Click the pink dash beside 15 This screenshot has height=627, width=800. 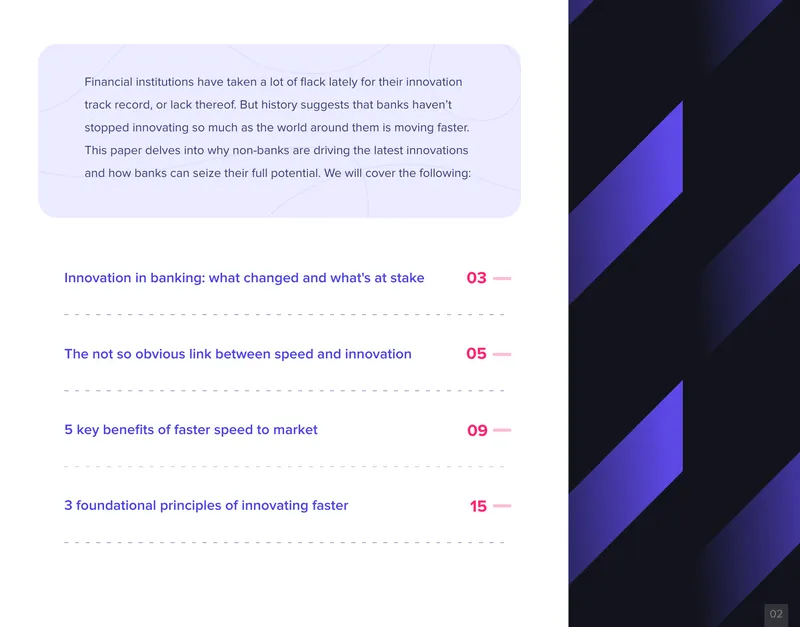pyautogui.click(x=502, y=506)
